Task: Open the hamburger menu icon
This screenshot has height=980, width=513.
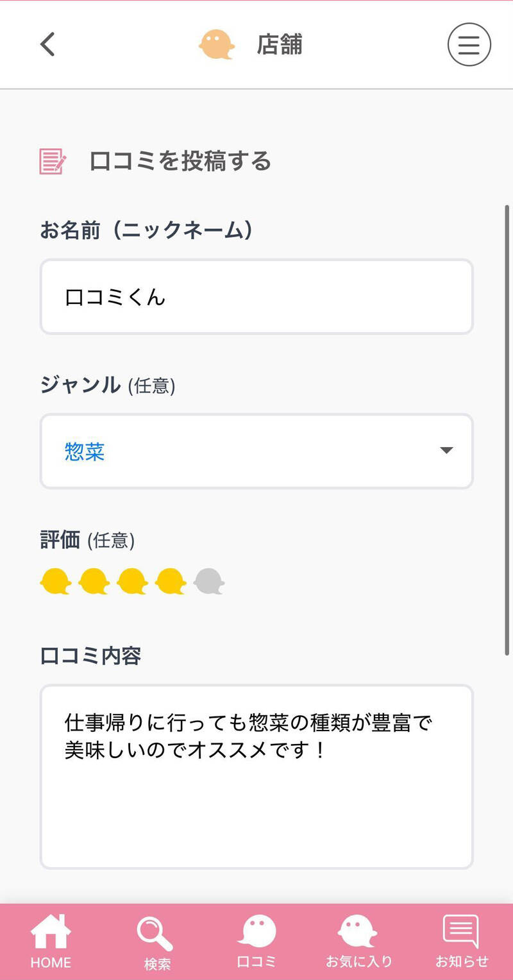Action: click(469, 45)
